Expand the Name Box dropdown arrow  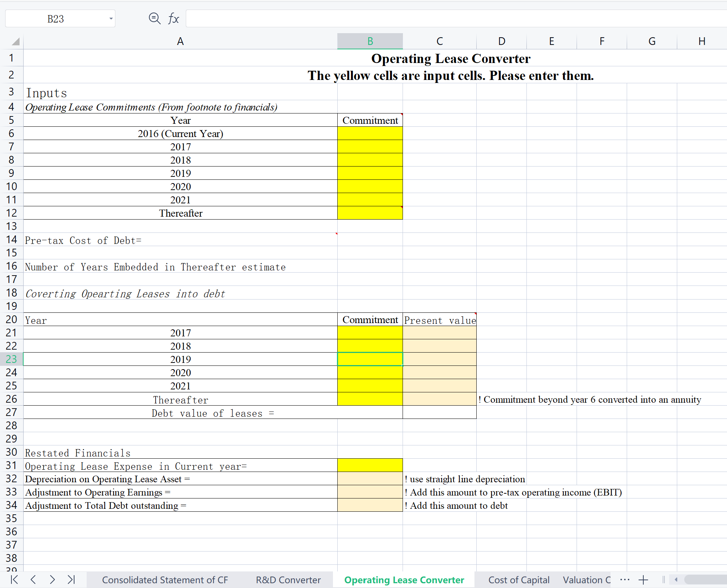pyautogui.click(x=111, y=19)
